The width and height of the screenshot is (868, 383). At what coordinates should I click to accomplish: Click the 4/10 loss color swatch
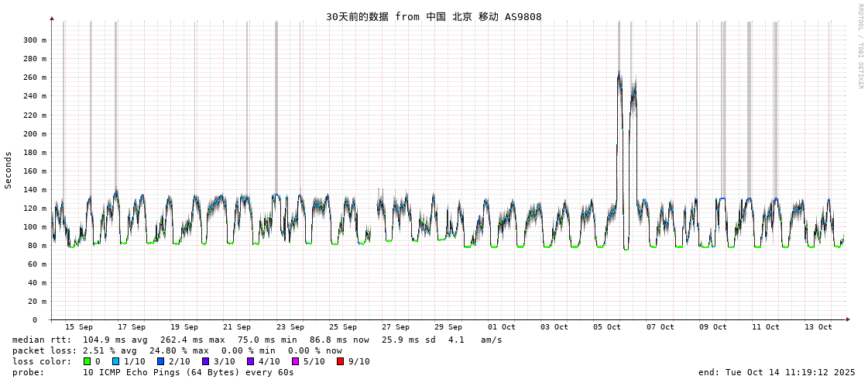pyautogui.click(x=250, y=361)
